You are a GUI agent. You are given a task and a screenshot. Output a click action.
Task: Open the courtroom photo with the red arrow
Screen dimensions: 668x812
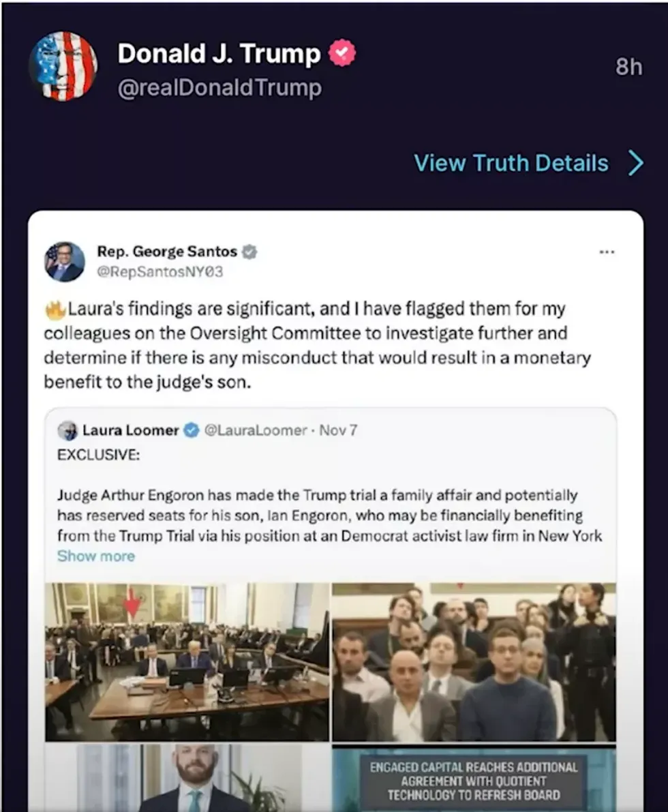[187, 658]
